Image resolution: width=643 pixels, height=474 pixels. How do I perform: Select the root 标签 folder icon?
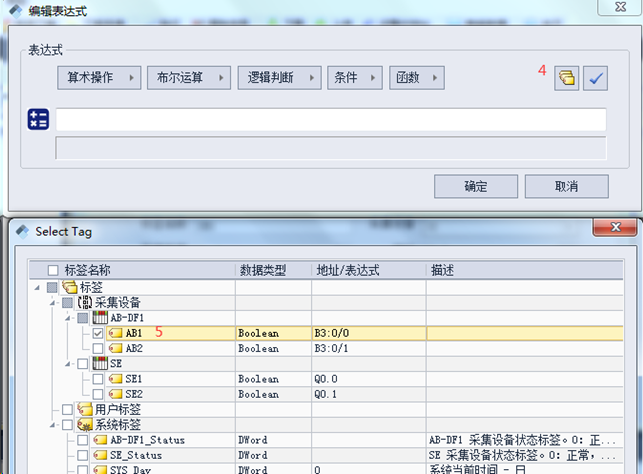coord(70,287)
